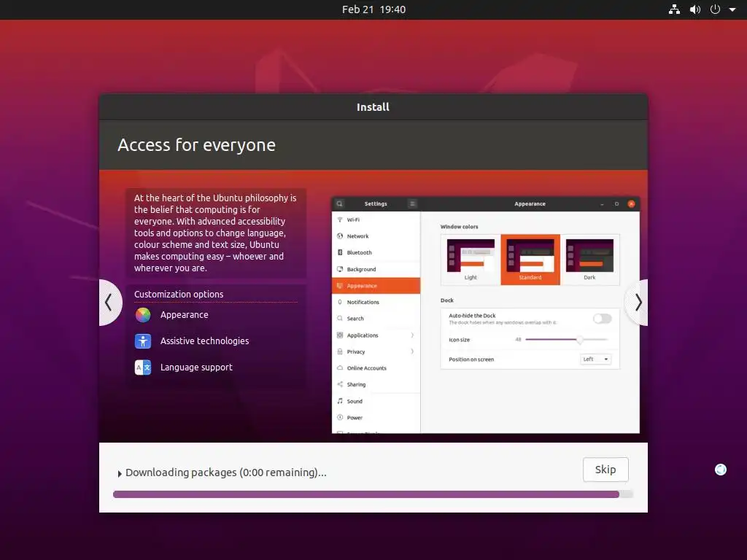The image size is (747, 560).
Task: Click the Settings search icon in slideshow
Action: coord(340,204)
